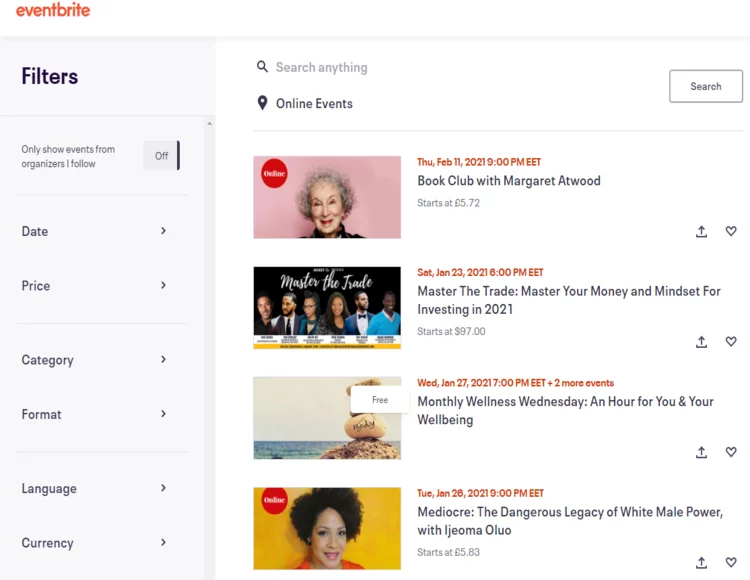Click the Ijeoma Oluo yellow thumbnail
750x580 pixels.
click(x=327, y=528)
